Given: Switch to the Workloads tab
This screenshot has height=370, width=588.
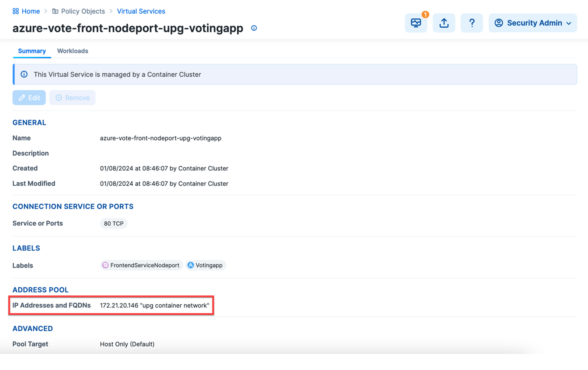Looking at the screenshot, I should [73, 51].
